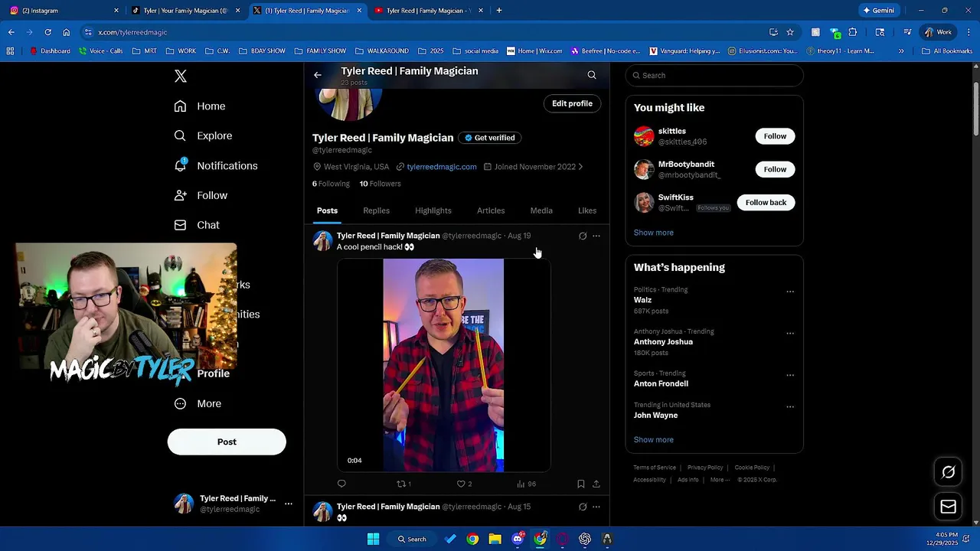Screen dimensions: 980x551
Task: Open the floating messages envelope button
Action: 948,507
